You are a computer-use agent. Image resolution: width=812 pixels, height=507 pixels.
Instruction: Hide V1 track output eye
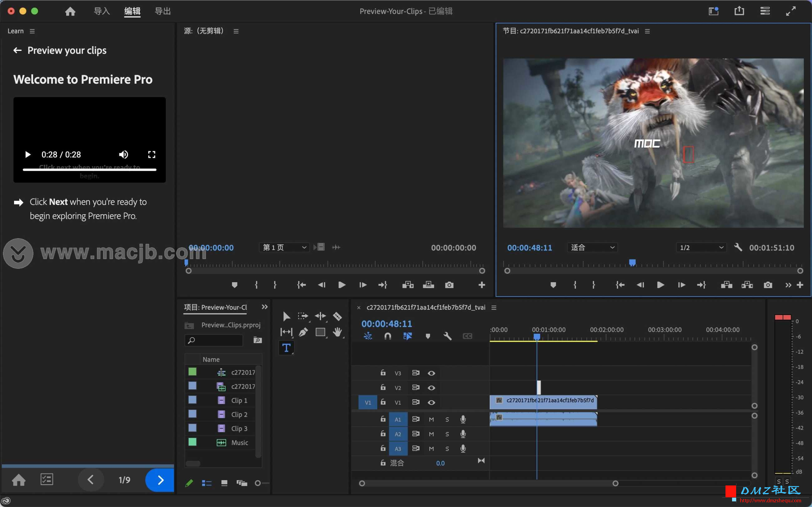432,402
